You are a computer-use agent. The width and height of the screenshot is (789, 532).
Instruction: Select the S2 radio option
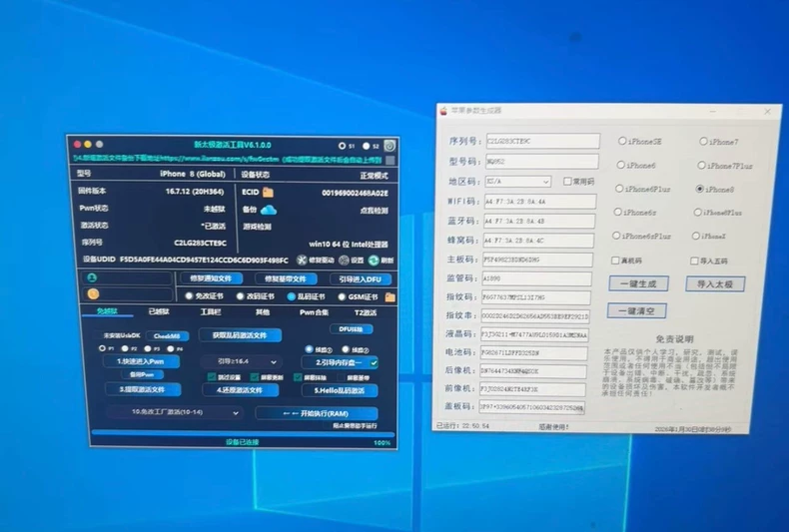(x=367, y=146)
